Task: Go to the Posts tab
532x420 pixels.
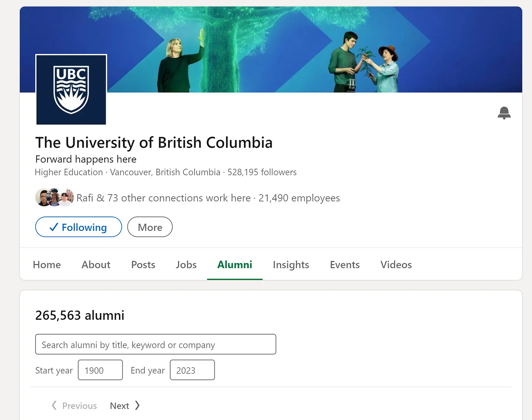Action: pos(143,265)
